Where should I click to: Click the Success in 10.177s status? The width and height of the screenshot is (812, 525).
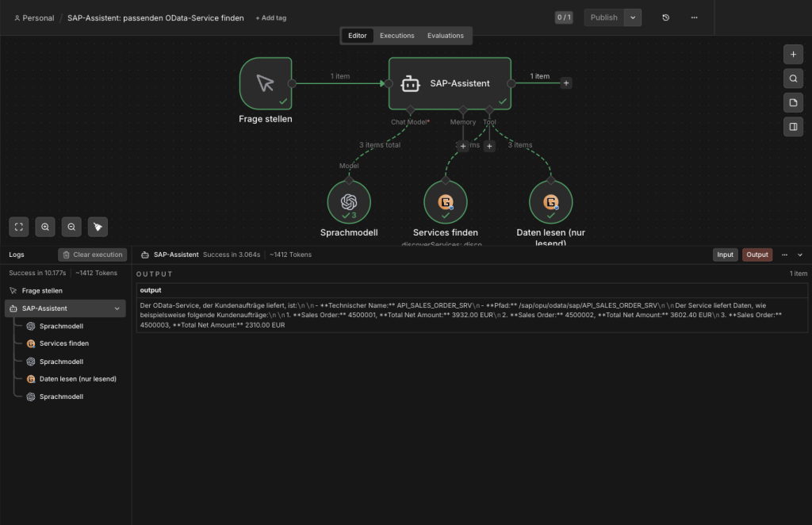pyautogui.click(x=37, y=273)
